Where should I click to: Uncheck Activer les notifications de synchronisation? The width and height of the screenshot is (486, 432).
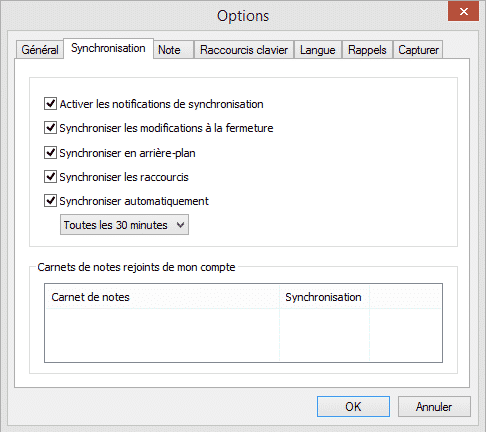coord(50,104)
